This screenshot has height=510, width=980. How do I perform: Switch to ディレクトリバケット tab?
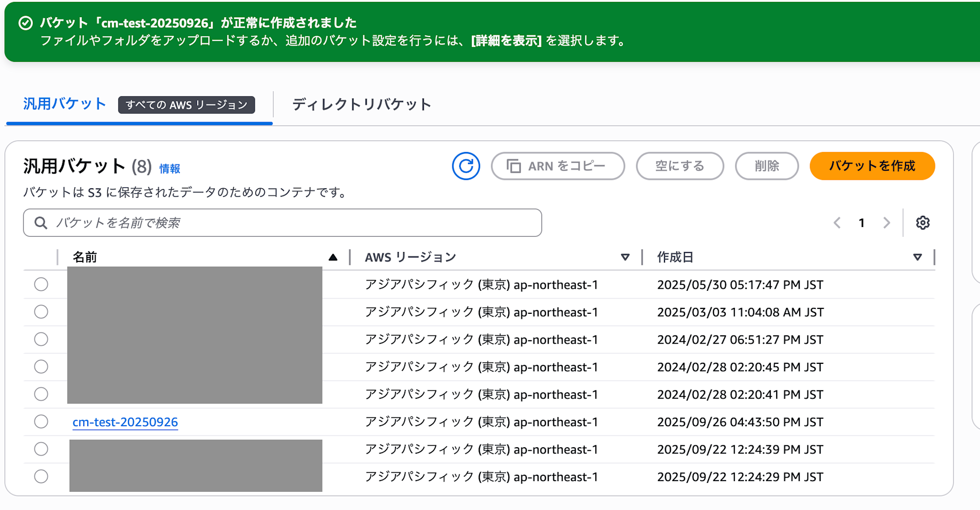pos(362,104)
